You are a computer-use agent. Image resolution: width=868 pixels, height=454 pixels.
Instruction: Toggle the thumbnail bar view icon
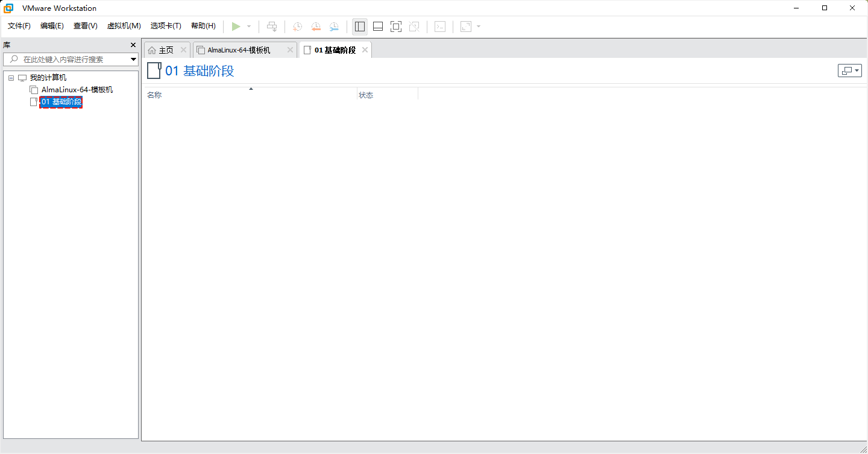click(x=378, y=27)
